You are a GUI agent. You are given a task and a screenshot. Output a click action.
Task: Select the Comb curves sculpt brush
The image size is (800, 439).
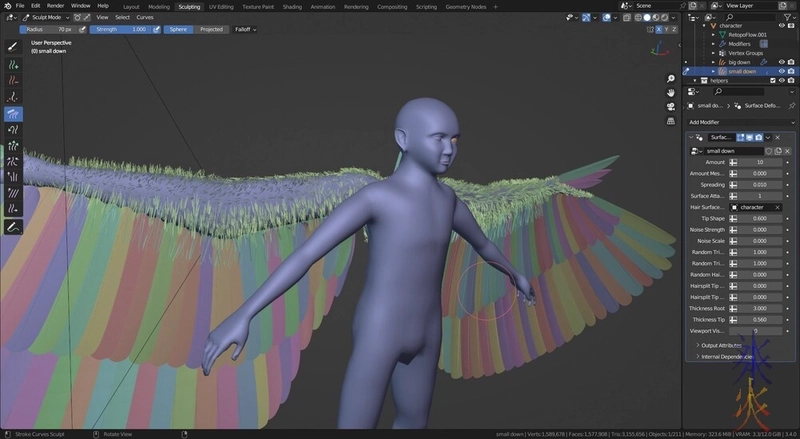tap(13, 113)
